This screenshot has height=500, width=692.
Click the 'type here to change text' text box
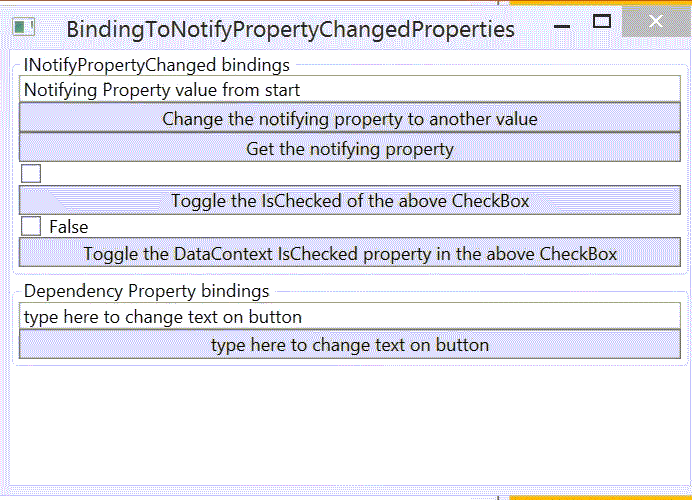click(350, 316)
